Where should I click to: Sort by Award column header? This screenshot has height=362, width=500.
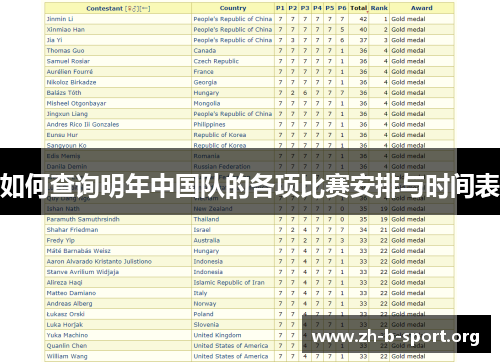(x=421, y=8)
